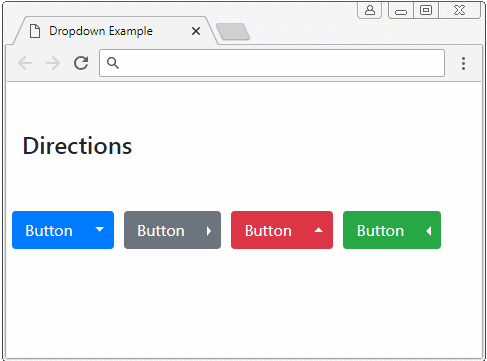Select the Dropdown Example tab
Image resolution: width=487 pixels, height=361 pixels.
pos(113,31)
